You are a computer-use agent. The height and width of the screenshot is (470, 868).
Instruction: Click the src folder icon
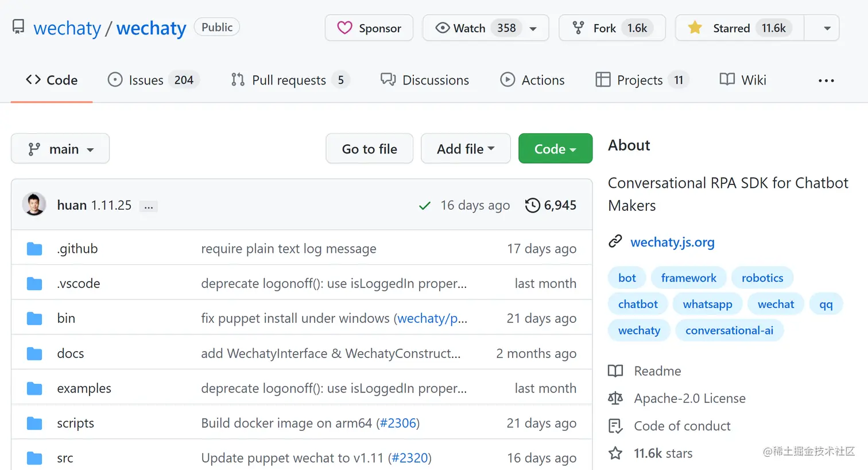[34, 458]
